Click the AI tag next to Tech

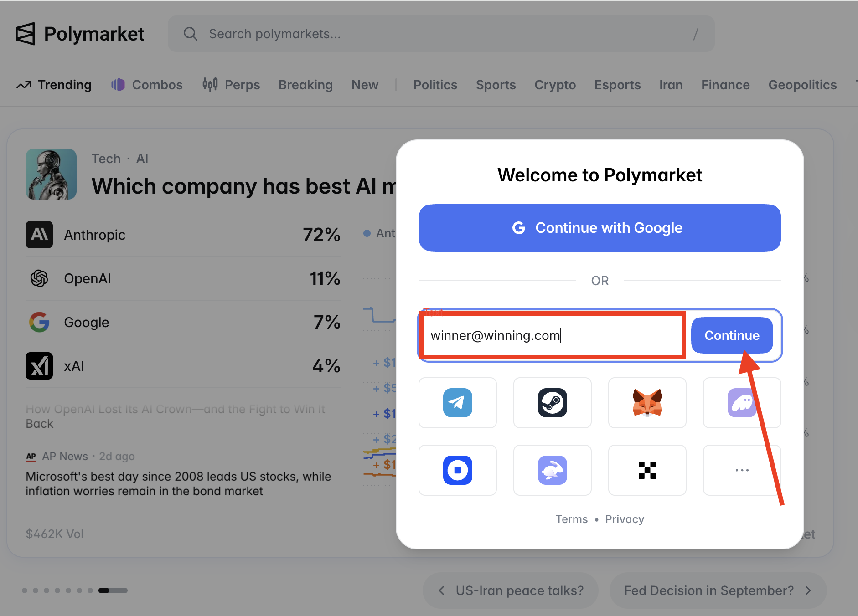click(142, 159)
